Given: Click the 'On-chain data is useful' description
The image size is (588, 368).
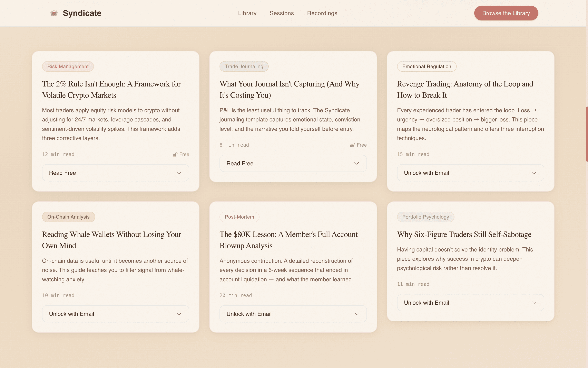Looking at the screenshot, I should click(x=115, y=270).
